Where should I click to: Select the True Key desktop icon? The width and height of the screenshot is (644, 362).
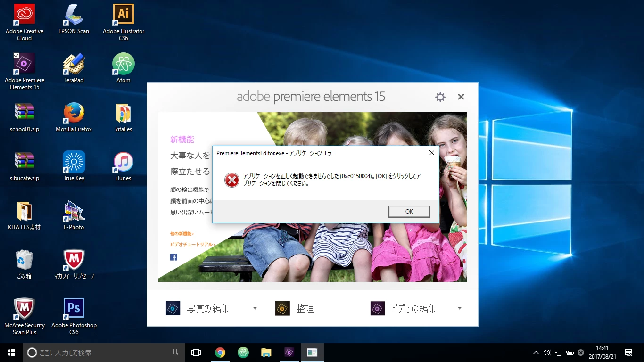pyautogui.click(x=74, y=166)
